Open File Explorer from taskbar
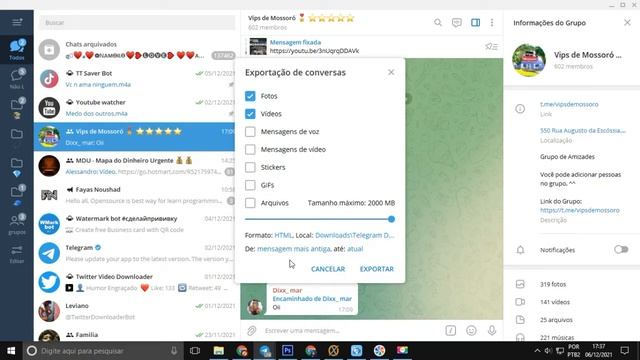 219,351
